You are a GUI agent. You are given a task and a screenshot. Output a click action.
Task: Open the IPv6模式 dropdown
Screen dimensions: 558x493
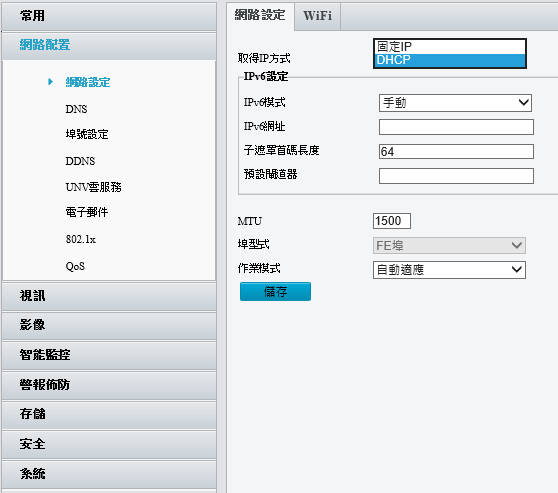click(x=455, y=103)
